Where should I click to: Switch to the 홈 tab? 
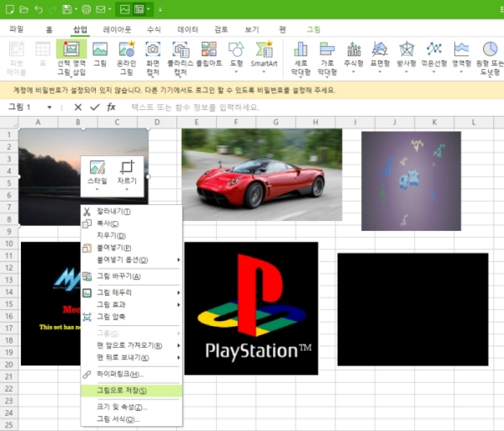pos(50,29)
